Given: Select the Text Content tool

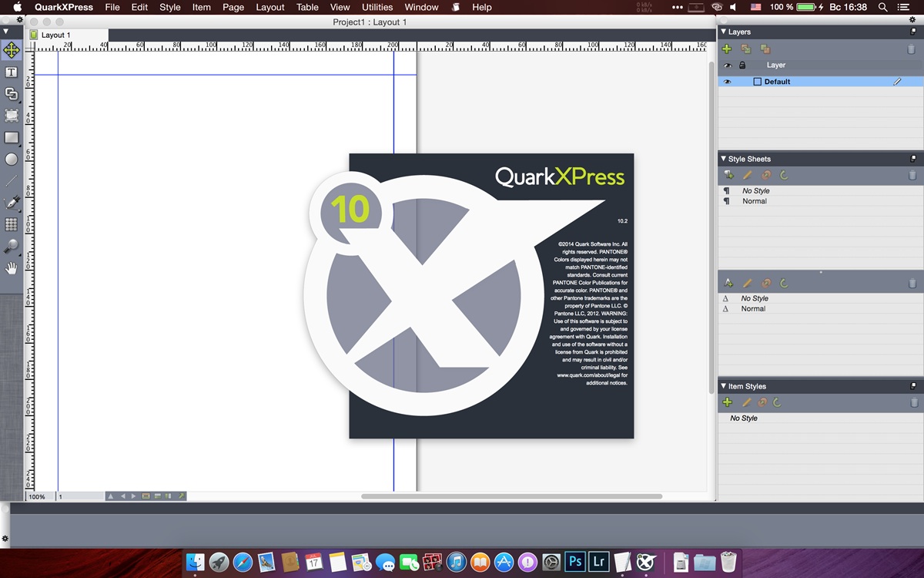Looking at the screenshot, I should tap(12, 72).
